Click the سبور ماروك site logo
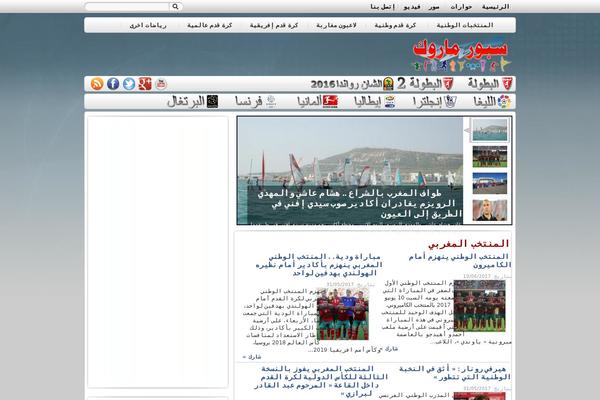Viewport: 600px width, 400px height. (x=461, y=56)
